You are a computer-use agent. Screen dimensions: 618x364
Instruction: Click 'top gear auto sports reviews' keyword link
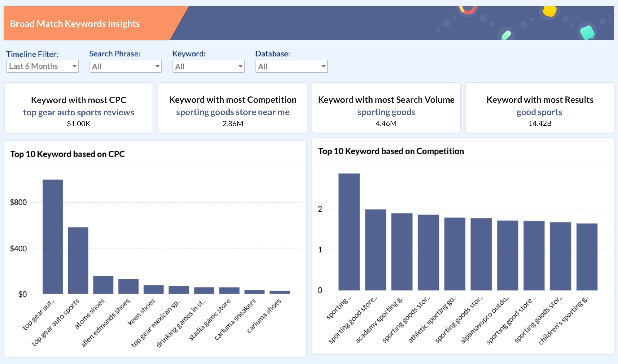[x=78, y=112]
